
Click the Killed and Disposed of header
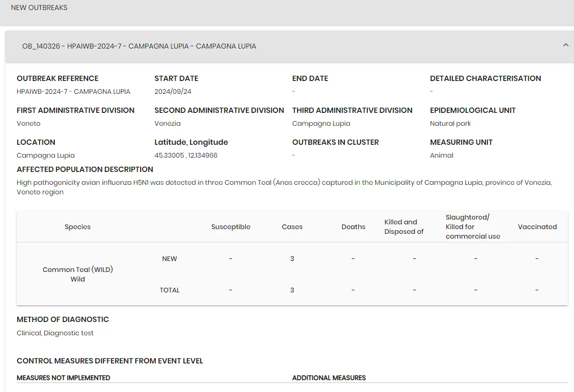(x=404, y=227)
